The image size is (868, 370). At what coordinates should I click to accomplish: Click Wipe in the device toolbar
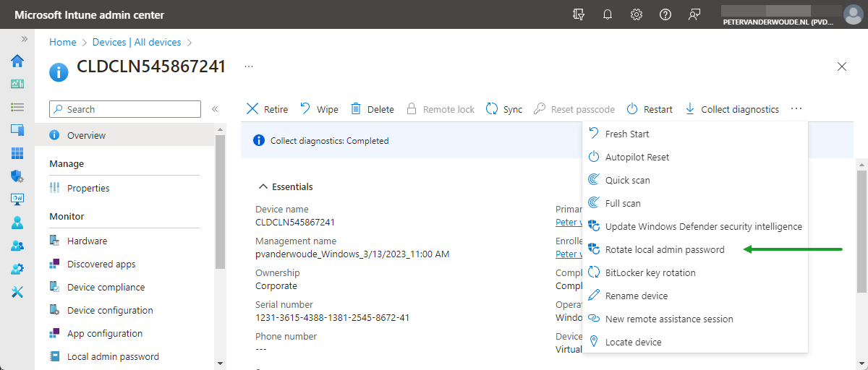(x=319, y=109)
